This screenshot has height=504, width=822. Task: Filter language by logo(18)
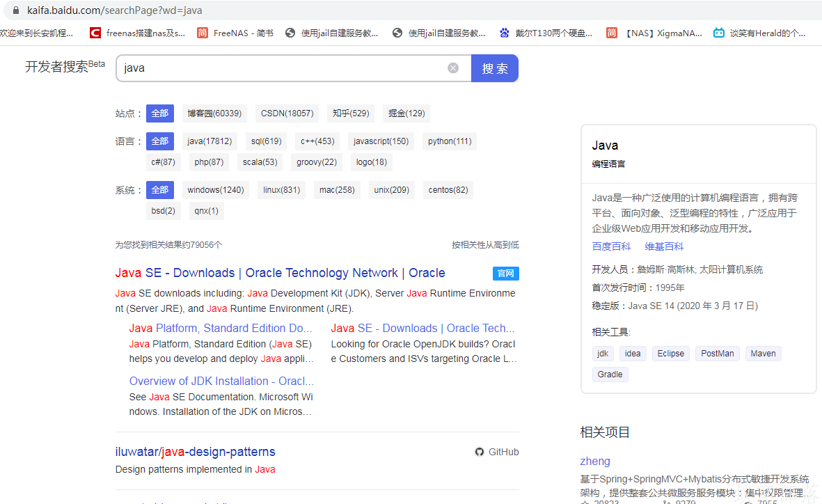[372, 162]
